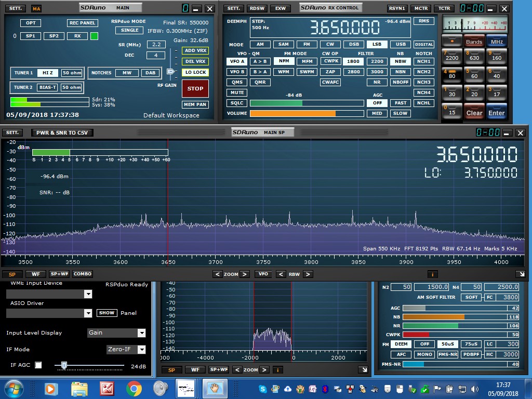The height and width of the screenshot is (399, 532).
Task: Adjust the IF AGC 24 dB slider
Action: tap(89, 365)
